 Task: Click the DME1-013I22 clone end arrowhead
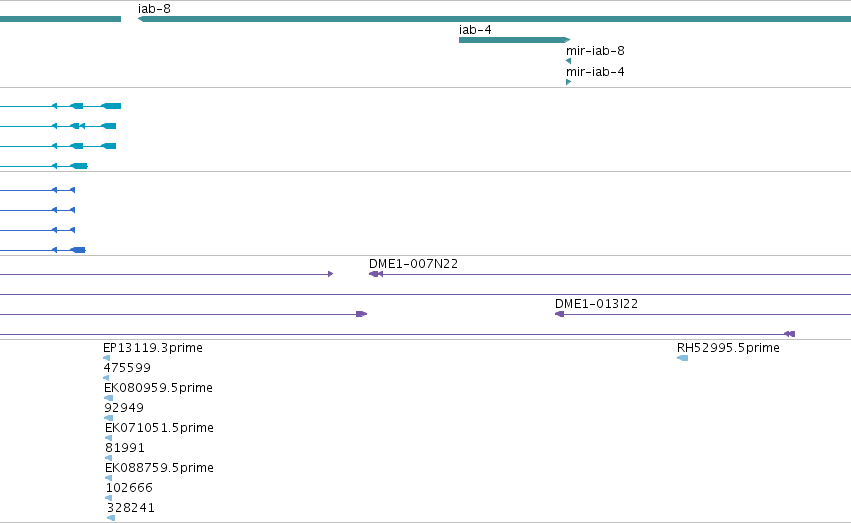(559, 314)
